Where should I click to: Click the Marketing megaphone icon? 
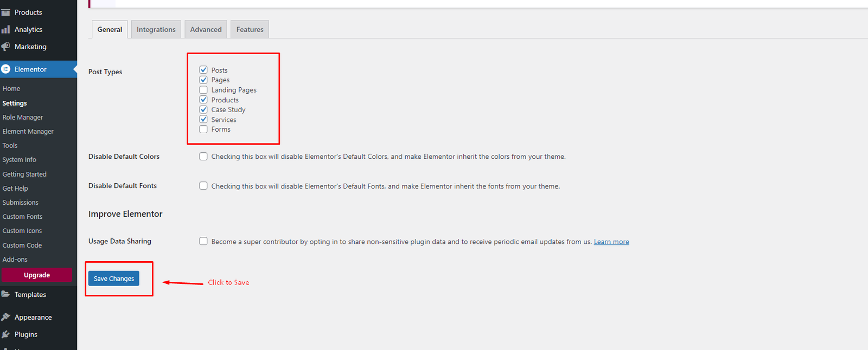click(6, 47)
